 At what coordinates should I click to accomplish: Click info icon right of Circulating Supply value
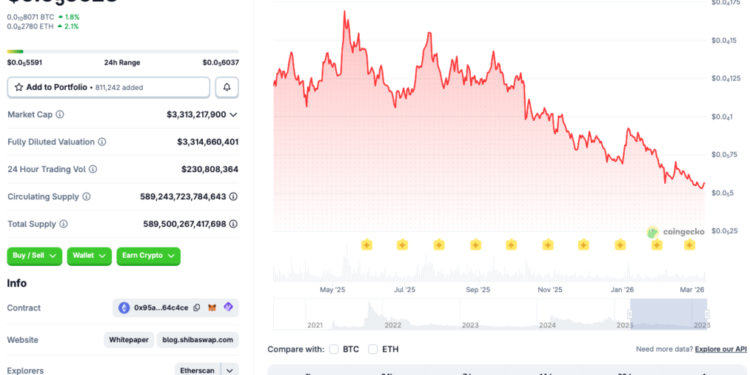click(x=233, y=197)
